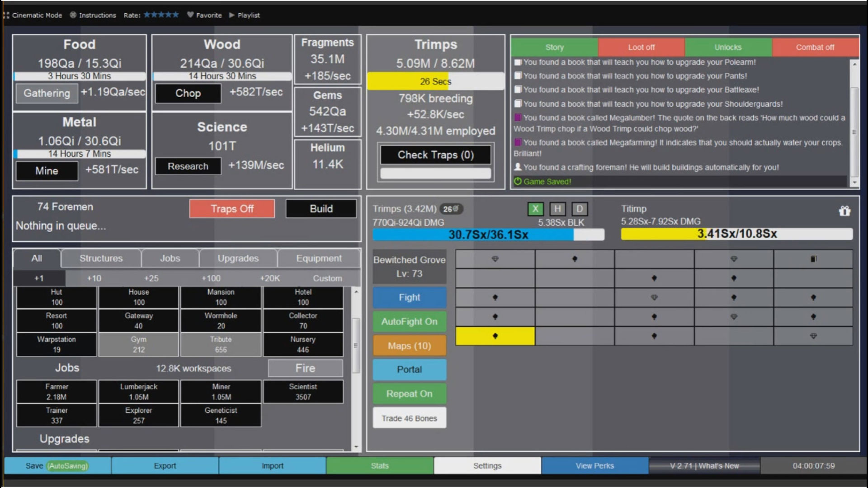Click the Build button
This screenshot has height=488, width=868.
click(321, 209)
